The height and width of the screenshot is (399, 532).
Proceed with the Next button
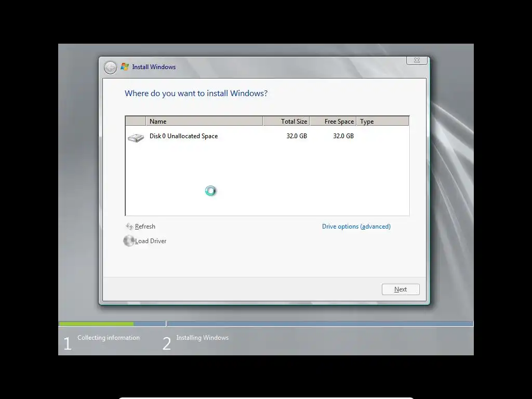(401, 289)
